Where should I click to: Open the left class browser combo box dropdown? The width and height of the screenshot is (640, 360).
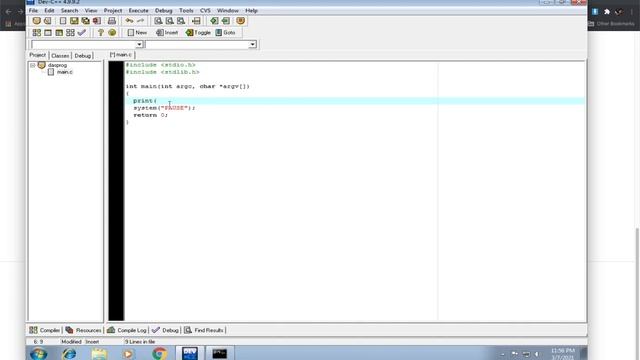139,44
